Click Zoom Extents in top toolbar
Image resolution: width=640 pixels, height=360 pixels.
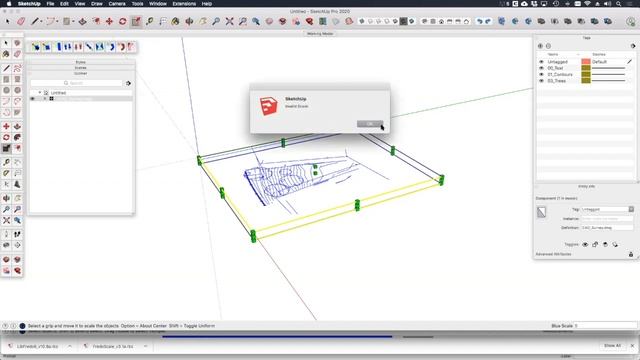point(229,21)
